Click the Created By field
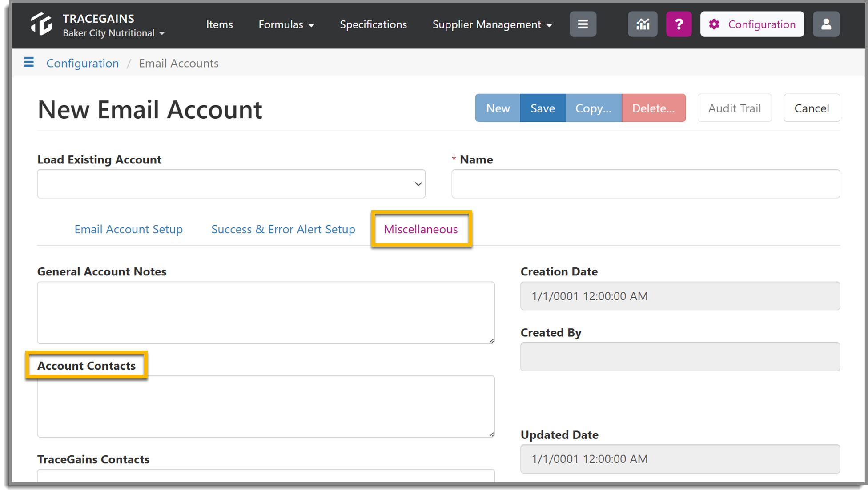The image size is (868, 494). coord(680,356)
